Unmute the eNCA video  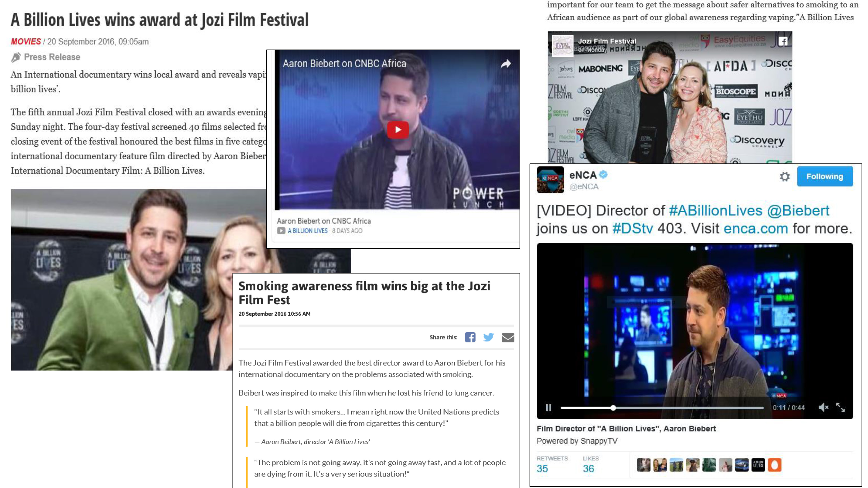click(x=823, y=408)
